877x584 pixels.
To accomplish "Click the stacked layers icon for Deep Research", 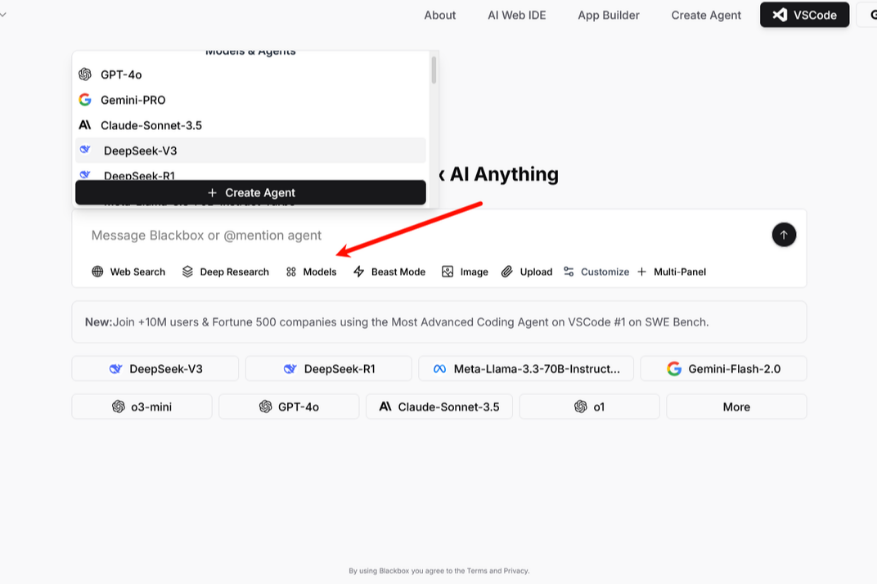I will pos(187,272).
